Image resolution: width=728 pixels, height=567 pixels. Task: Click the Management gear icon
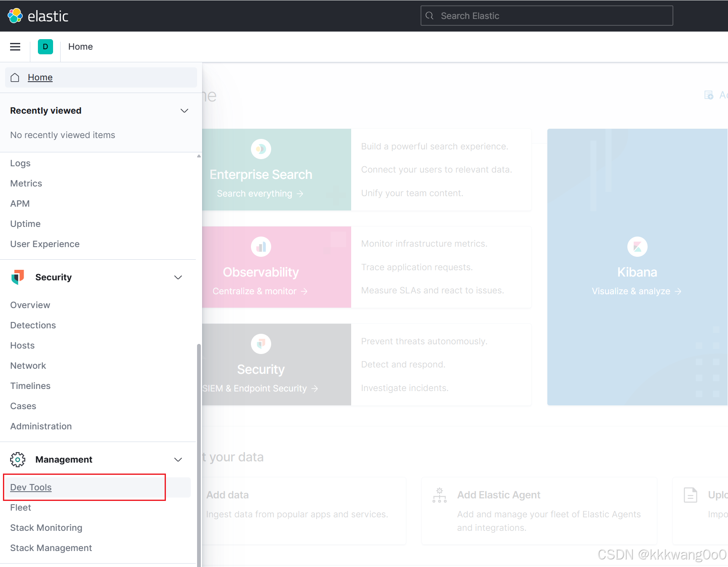pos(18,459)
